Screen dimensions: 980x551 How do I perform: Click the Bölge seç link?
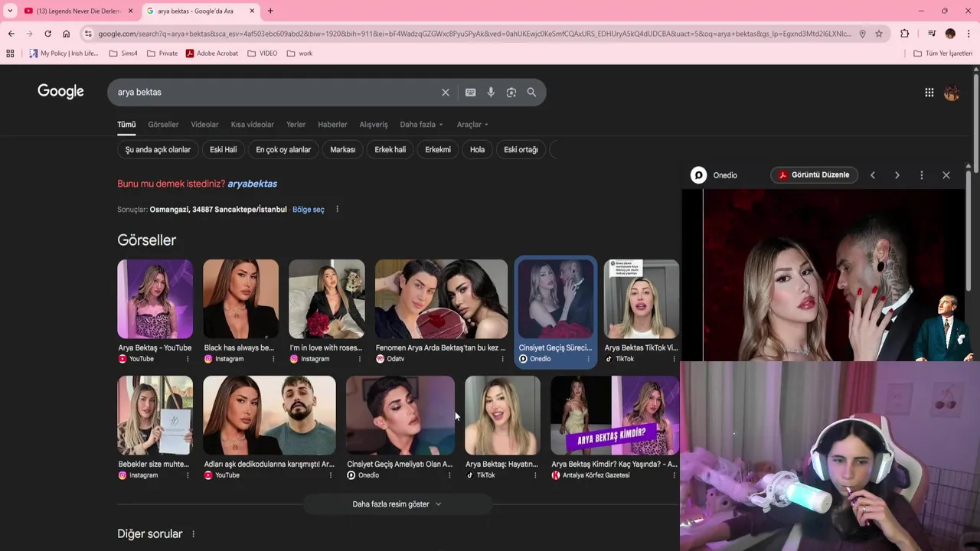pyautogui.click(x=308, y=210)
